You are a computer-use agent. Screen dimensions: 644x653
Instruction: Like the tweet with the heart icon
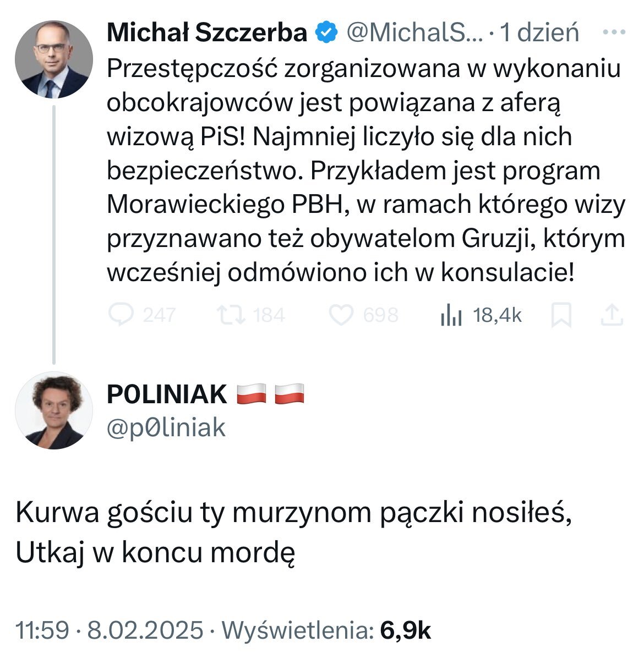pos(340,315)
